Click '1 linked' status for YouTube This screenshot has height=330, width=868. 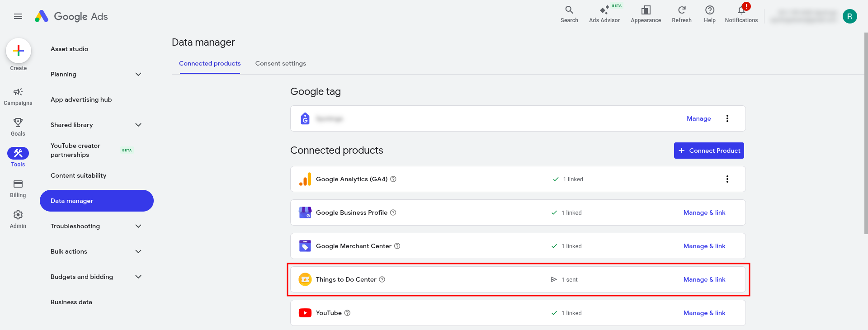click(566, 313)
